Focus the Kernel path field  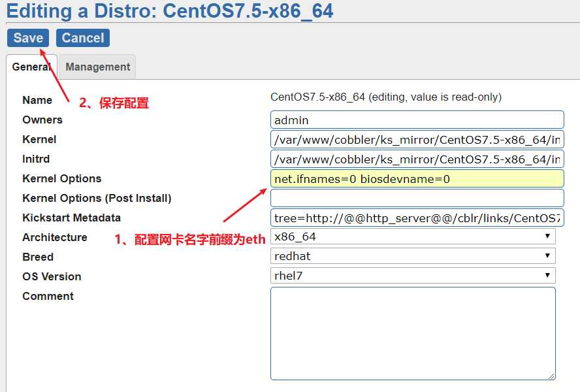[417, 140]
